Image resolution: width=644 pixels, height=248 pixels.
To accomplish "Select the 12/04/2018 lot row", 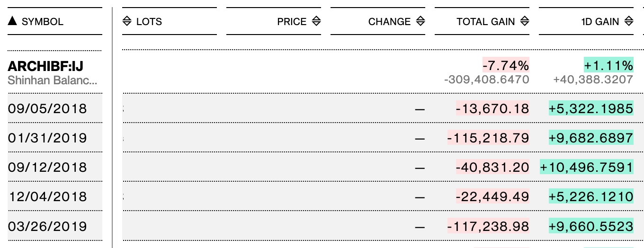I will 47,197.
